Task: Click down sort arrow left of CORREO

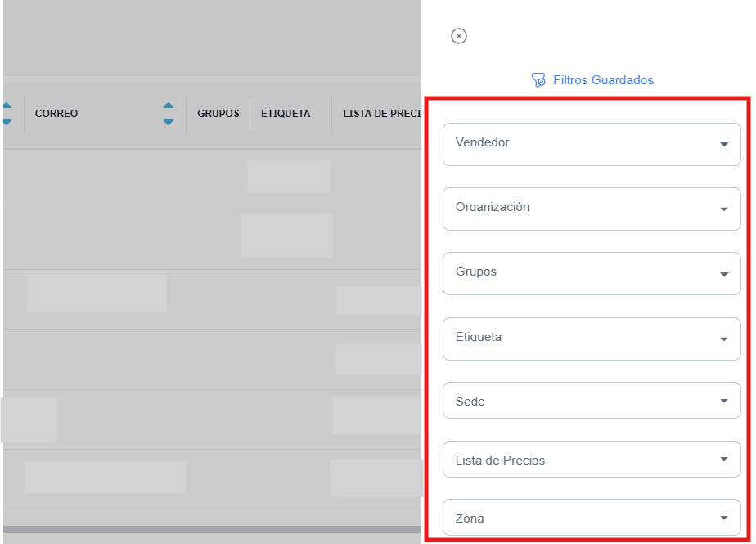Action: pyautogui.click(x=7, y=122)
